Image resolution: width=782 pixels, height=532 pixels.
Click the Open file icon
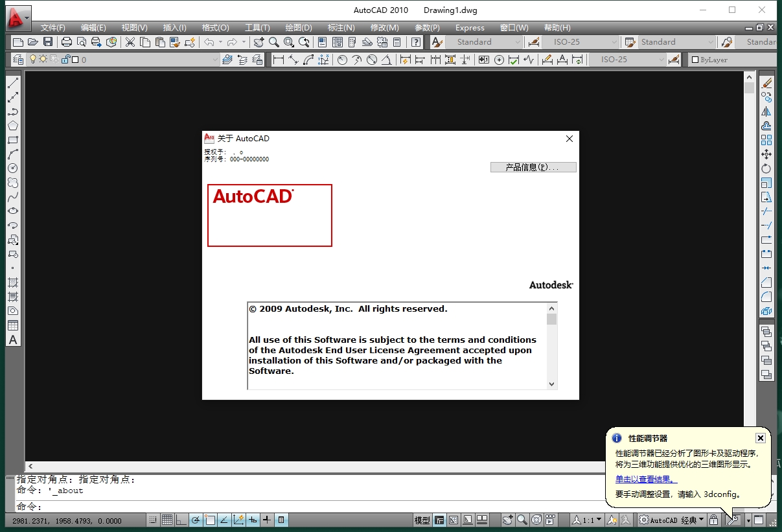point(33,42)
